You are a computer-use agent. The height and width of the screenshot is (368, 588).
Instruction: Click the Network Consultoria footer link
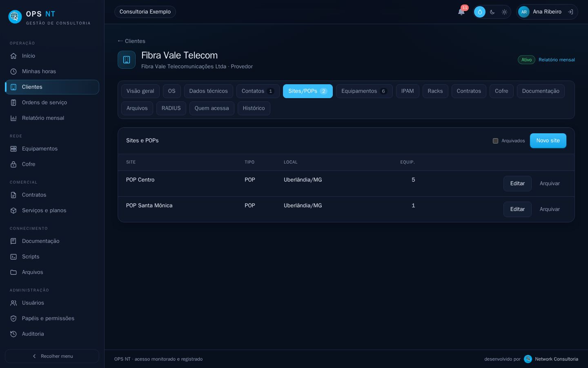[551, 359]
